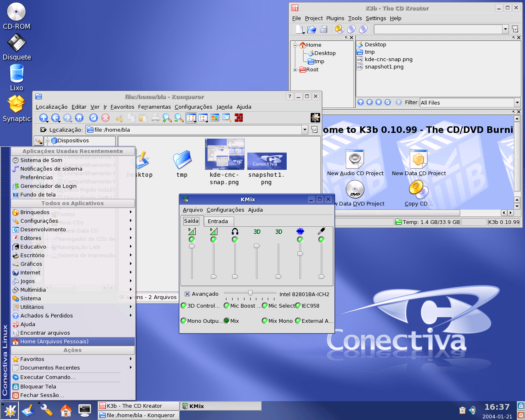
Task: Click the red Stop icon in Konqueror
Action: coord(105,118)
